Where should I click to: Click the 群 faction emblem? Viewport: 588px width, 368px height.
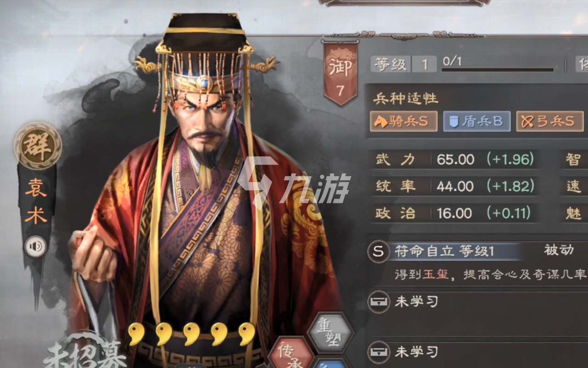[38, 146]
